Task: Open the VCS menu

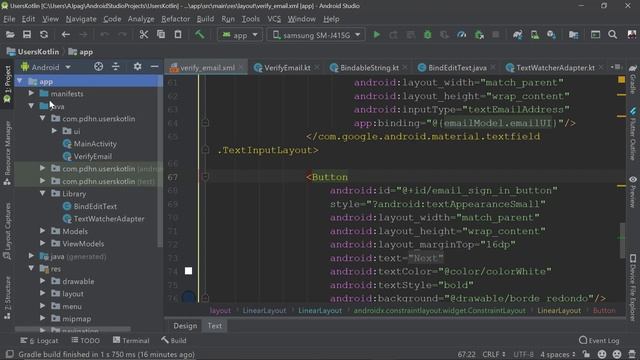Action: pos(274,19)
